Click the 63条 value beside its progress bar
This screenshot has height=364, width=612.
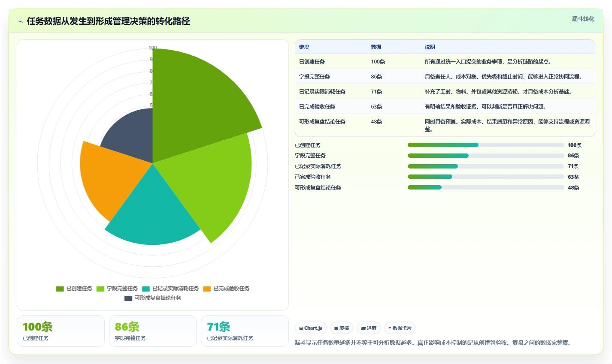573,177
